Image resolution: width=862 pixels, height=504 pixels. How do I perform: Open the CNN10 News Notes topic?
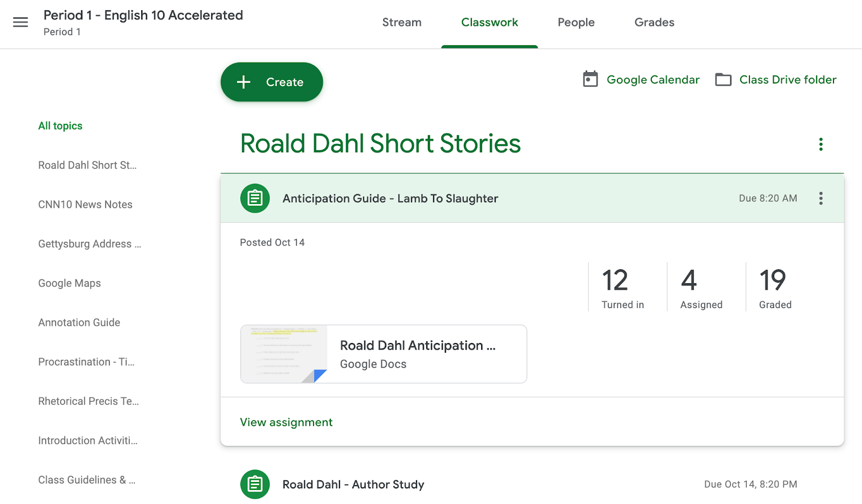tap(85, 204)
